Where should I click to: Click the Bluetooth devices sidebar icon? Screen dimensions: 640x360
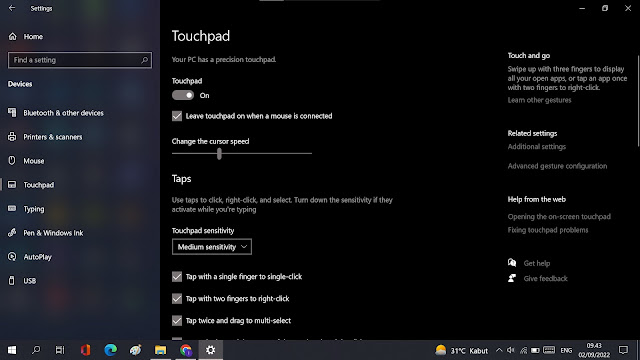pos(12,113)
